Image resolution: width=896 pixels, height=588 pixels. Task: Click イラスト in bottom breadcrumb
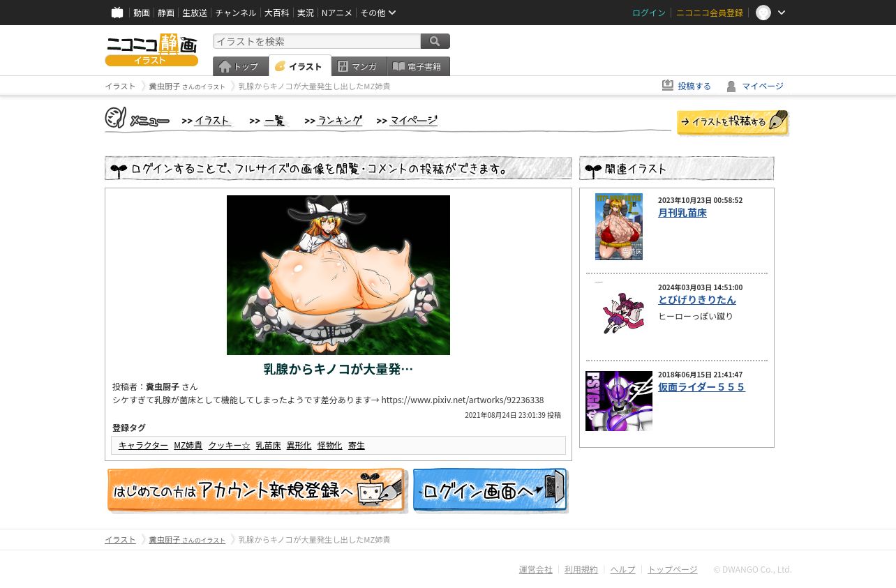point(120,540)
